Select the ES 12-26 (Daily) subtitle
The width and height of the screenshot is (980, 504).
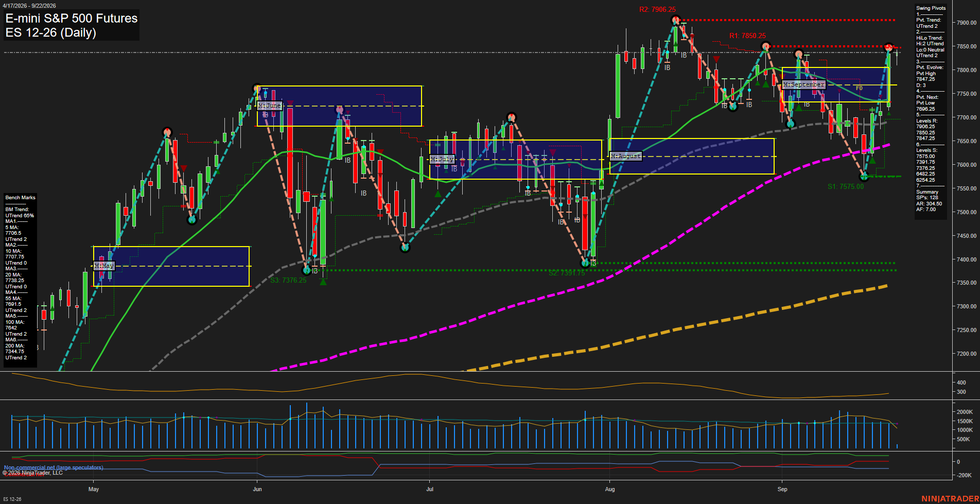(x=51, y=33)
